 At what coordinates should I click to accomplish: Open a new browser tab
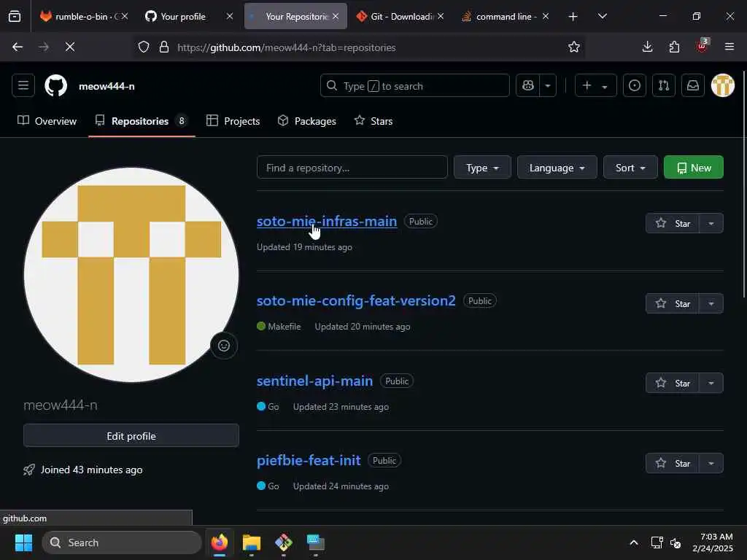click(x=573, y=17)
